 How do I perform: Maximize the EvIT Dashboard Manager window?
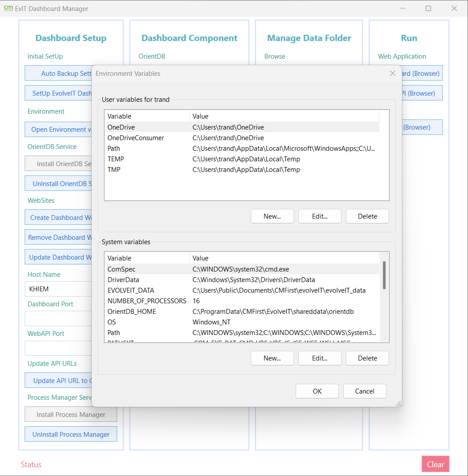[428, 8]
